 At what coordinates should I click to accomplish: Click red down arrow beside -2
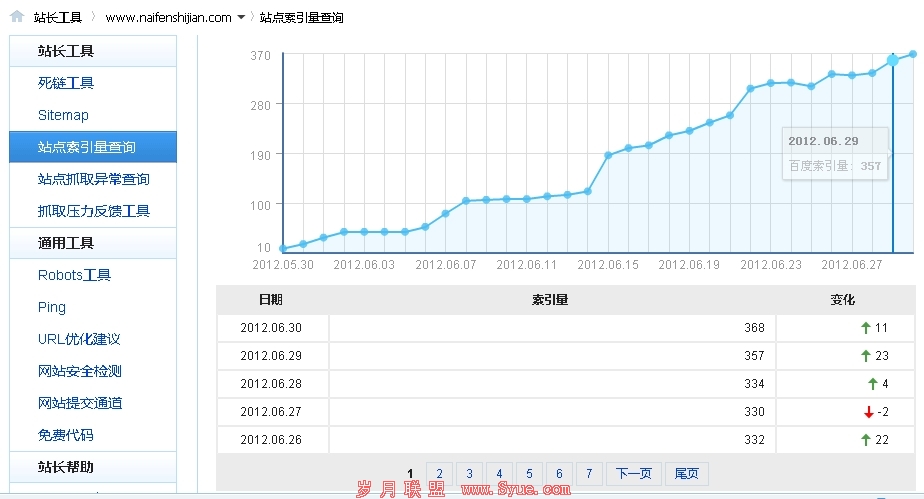(x=869, y=412)
